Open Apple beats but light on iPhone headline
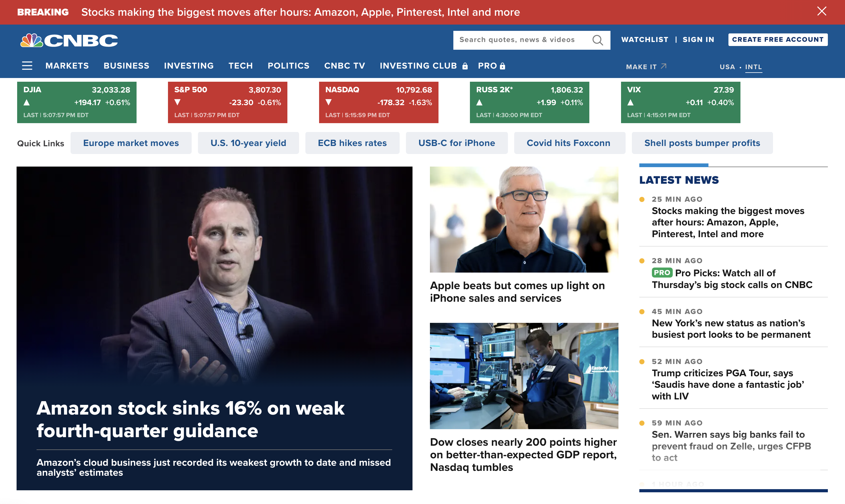845x504 pixels. (x=517, y=292)
